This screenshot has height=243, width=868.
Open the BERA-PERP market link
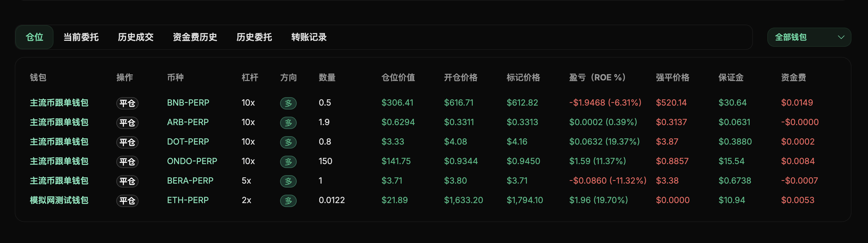[190, 181]
